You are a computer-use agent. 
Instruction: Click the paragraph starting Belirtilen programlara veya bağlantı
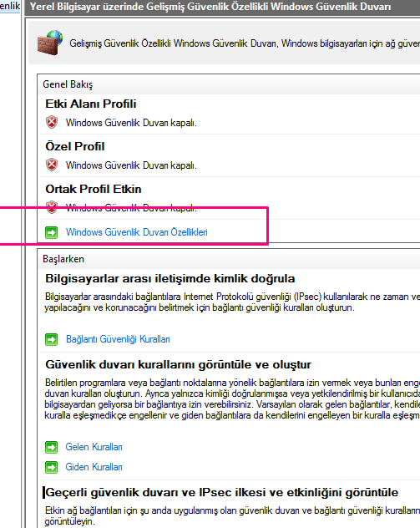coord(232,399)
